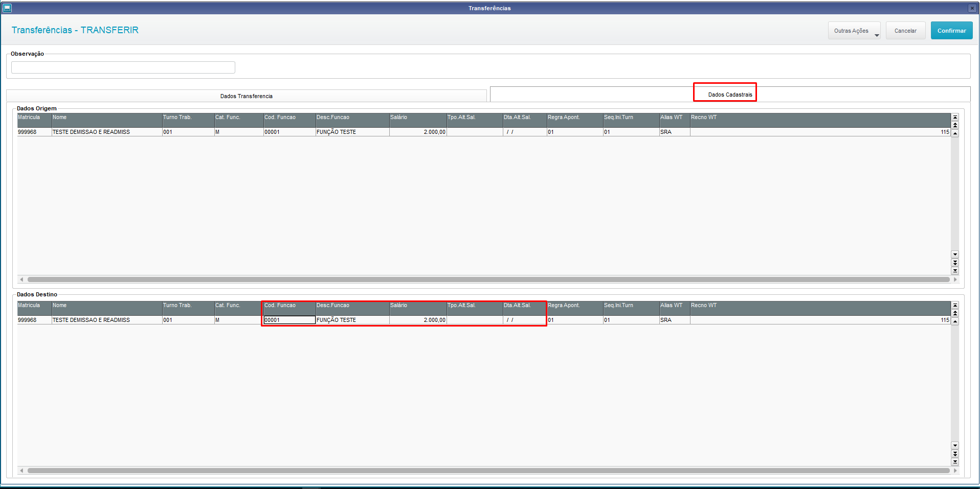
Task: Switch to the Dados Cadastrais tab
Action: tap(730, 95)
